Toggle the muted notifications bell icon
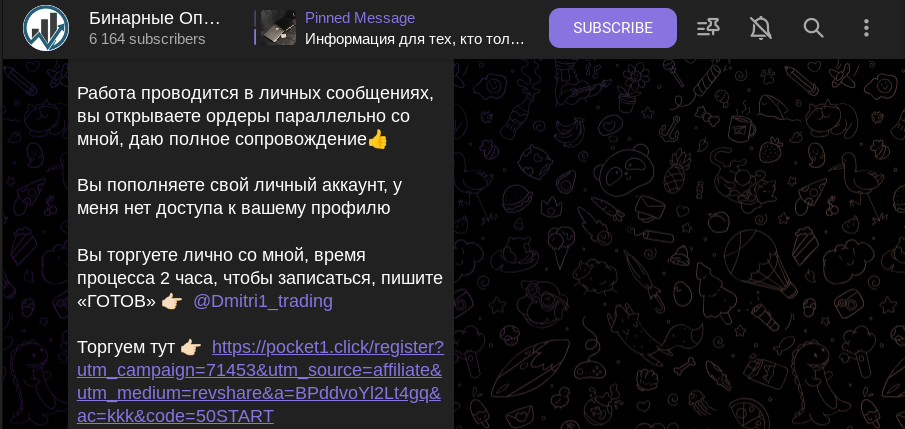This screenshot has width=905, height=429. 761,28
